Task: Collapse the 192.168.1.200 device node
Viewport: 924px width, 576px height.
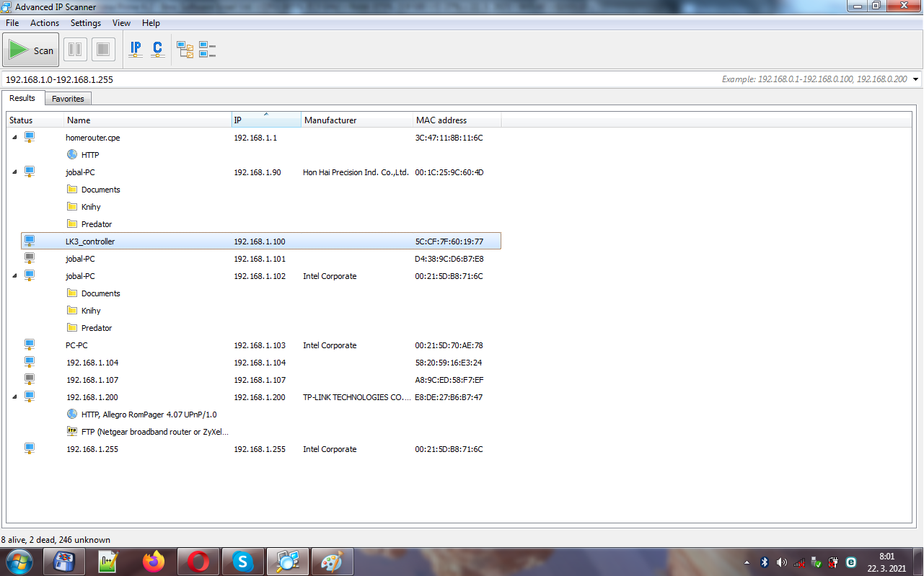Action: (14, 396)
